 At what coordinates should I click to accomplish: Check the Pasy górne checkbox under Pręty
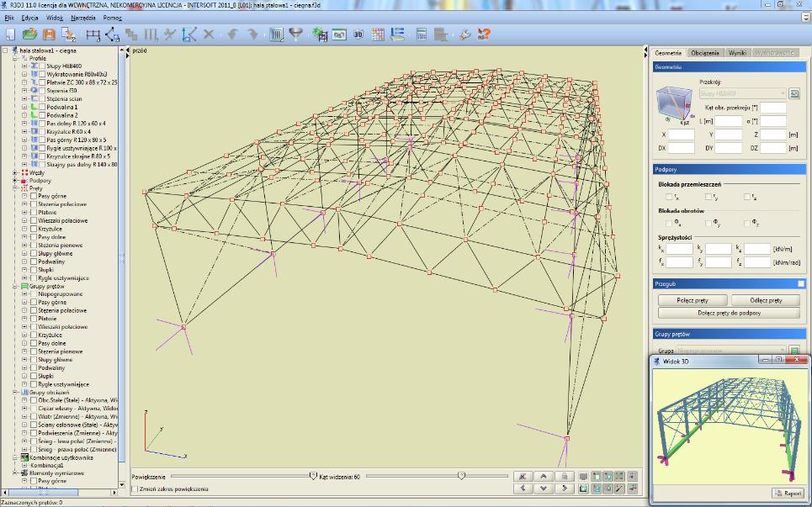pos(34,196)
